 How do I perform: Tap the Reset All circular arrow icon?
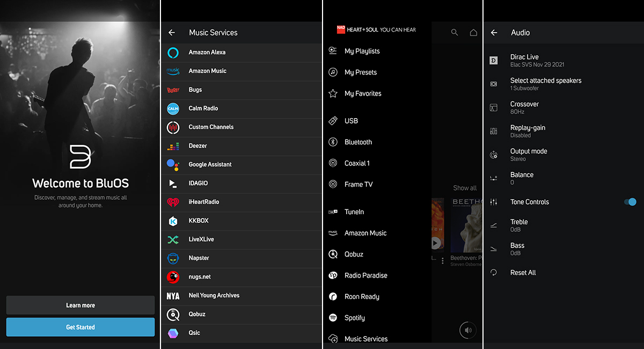pos(494,273)
